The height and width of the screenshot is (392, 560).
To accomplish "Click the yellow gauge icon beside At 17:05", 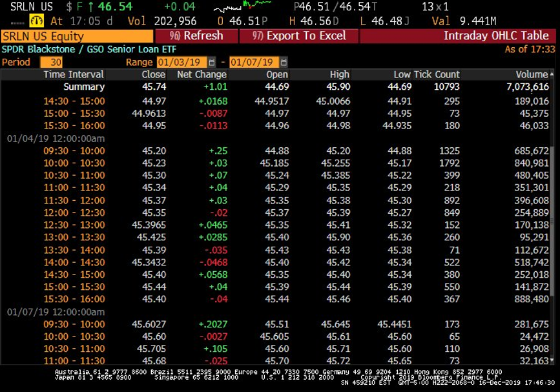I will (36, 21).
